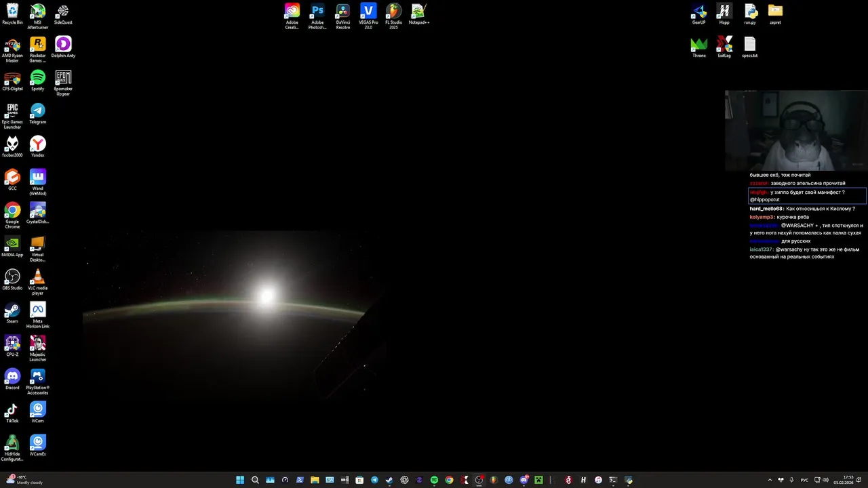Select the Virtual Desktop shortcut
Image resolution: width=868 pixels, height=488 pixels.
[x=38, y=249]
